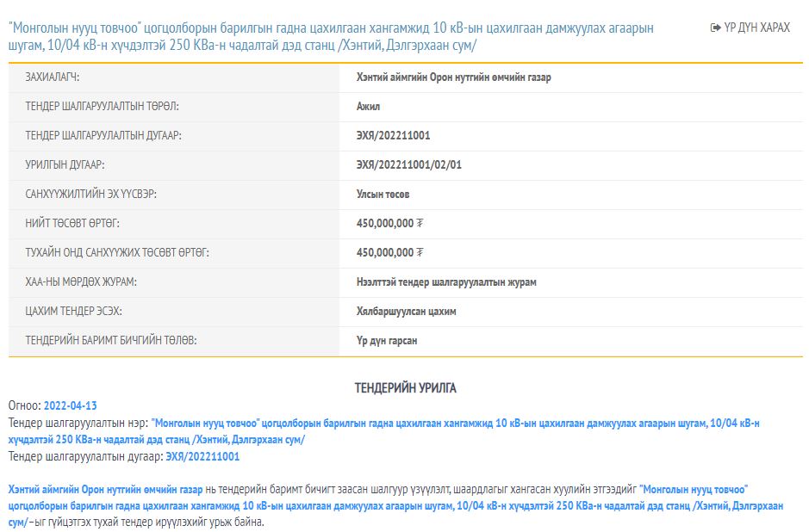This screenshot has height=532, width=809.
Task: Click 450,000,000 ₮ in ТУХАЙН ОНД САНХҮҮЖИХ row
Action: click(x=389, y=252)
